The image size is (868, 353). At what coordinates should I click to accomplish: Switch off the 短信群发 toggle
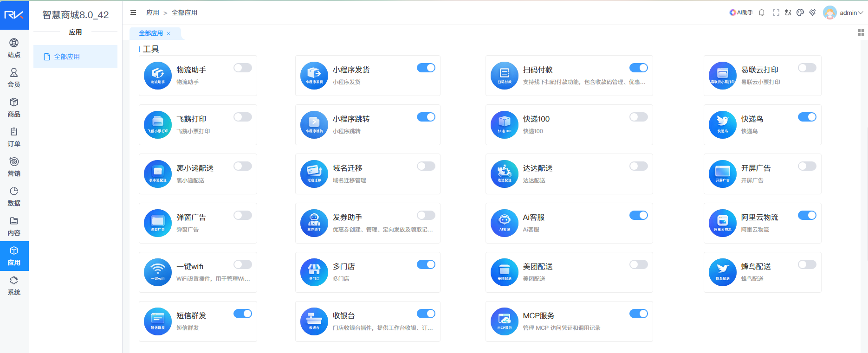pyautogui.click(x=243, y=314)
